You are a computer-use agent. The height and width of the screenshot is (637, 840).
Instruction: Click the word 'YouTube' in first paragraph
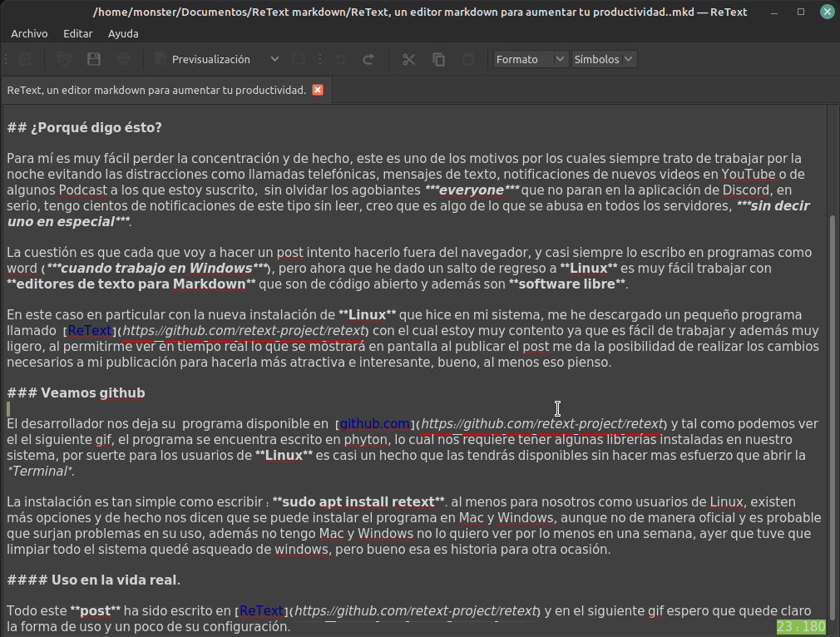coord(748,174)
